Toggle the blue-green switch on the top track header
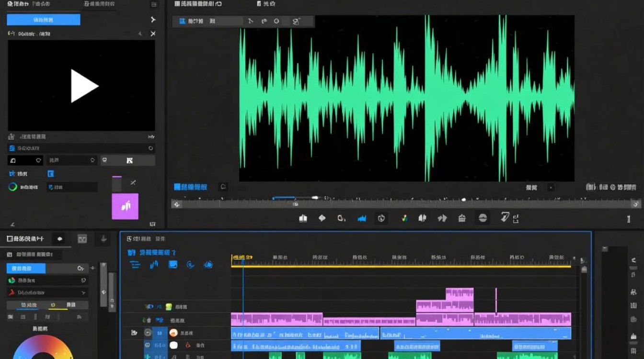This screenshot has height=359, width=644. pyautogui.click(x=149, y=307)
